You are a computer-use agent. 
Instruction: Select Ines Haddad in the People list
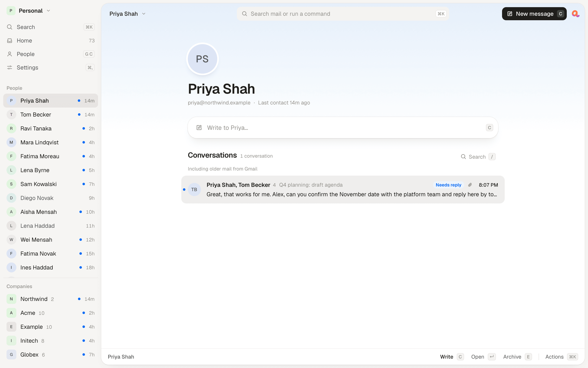coord(51,267)
